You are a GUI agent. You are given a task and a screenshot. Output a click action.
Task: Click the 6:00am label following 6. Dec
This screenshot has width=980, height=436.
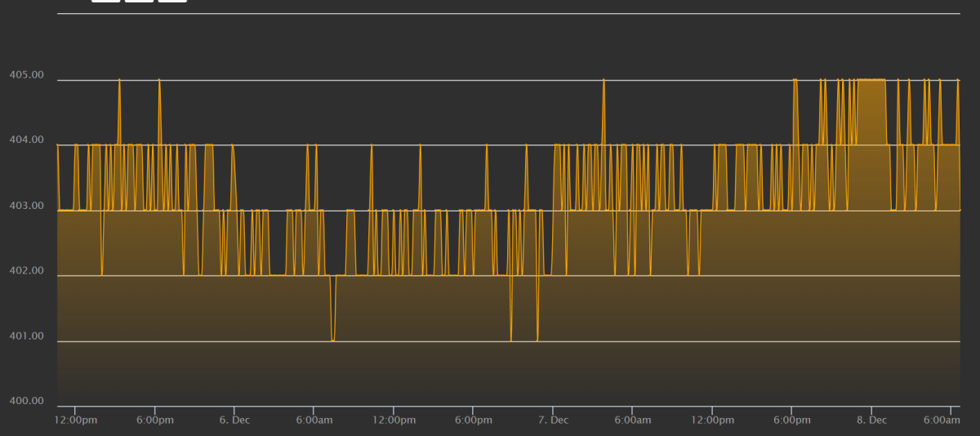[x=314, y=420]
